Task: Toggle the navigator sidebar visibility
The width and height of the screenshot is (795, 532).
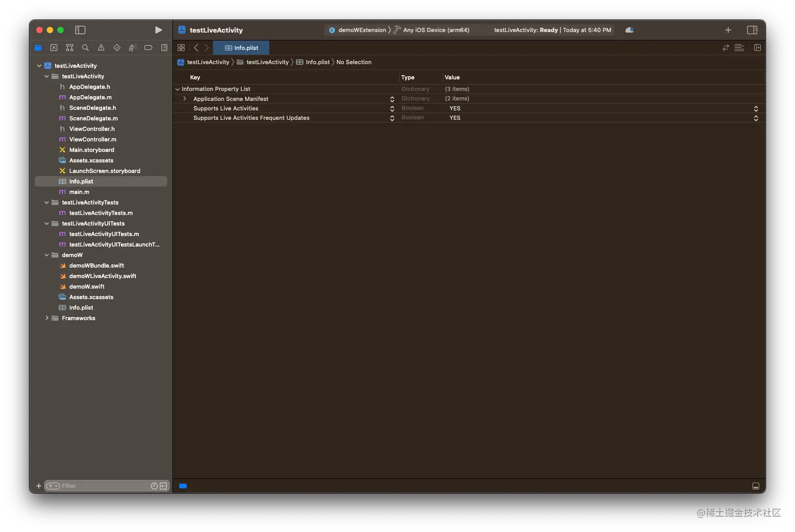Action: 80,30
